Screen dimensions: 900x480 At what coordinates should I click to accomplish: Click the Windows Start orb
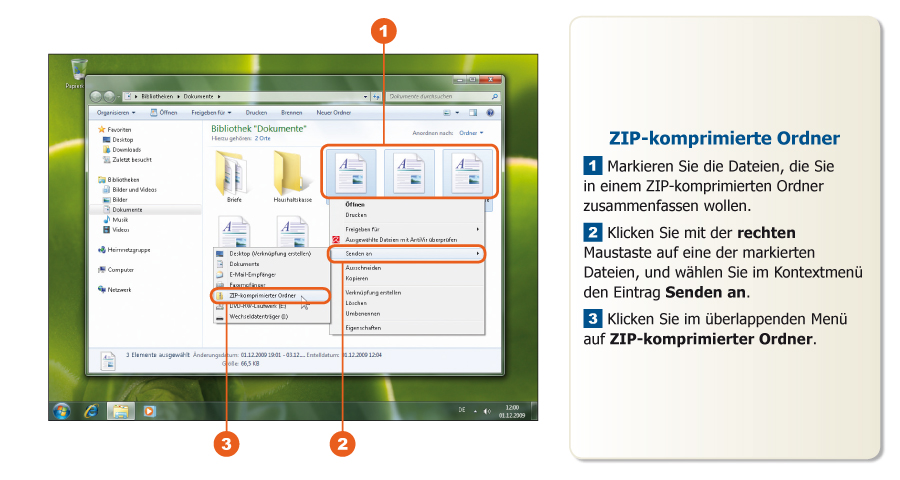click(63, 410)
